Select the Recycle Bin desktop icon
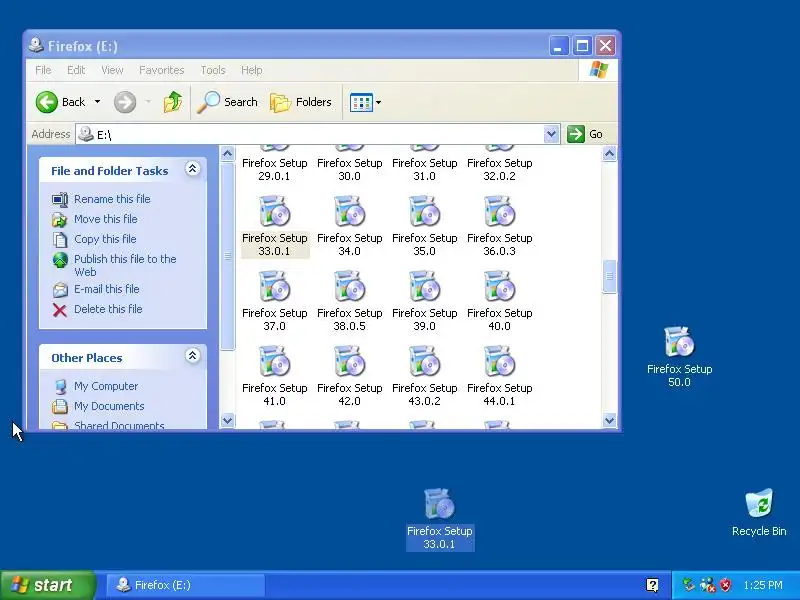The height and width of the screenshot is (600, 800). 759,504
